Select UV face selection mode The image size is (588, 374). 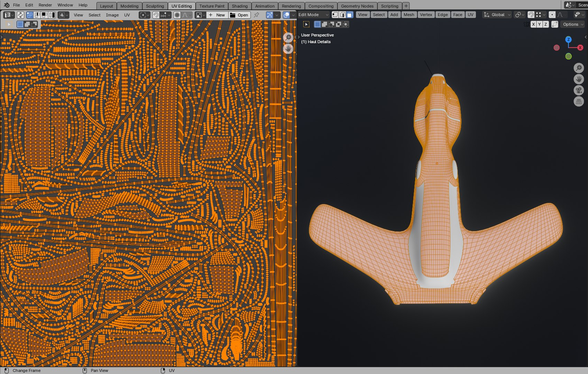click(x=45, y=15)
